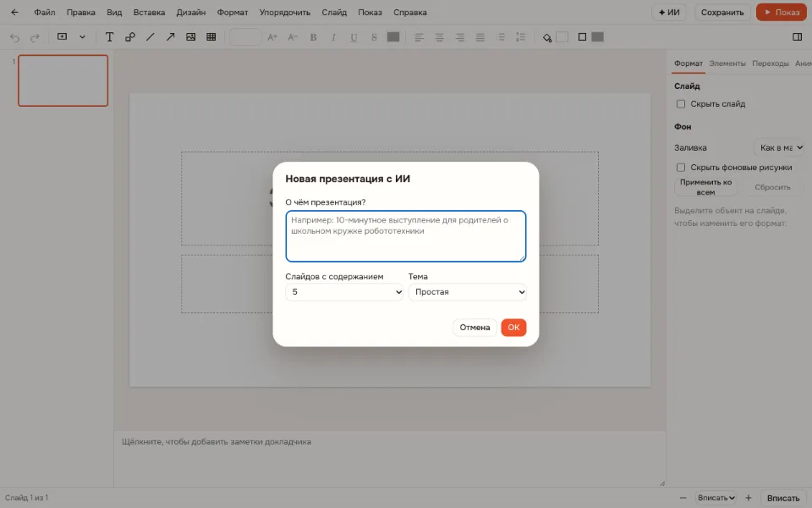The image size is (812, 508).
Task: Insert a table via toolbar icon
Action: point(211,36)
